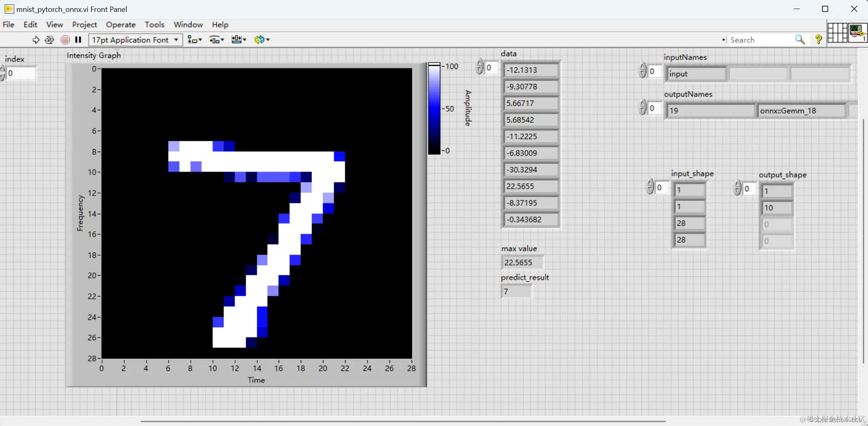Click the vertical scrollbar on right edge
Screen dimensions: 868x426
pos(863,241)
